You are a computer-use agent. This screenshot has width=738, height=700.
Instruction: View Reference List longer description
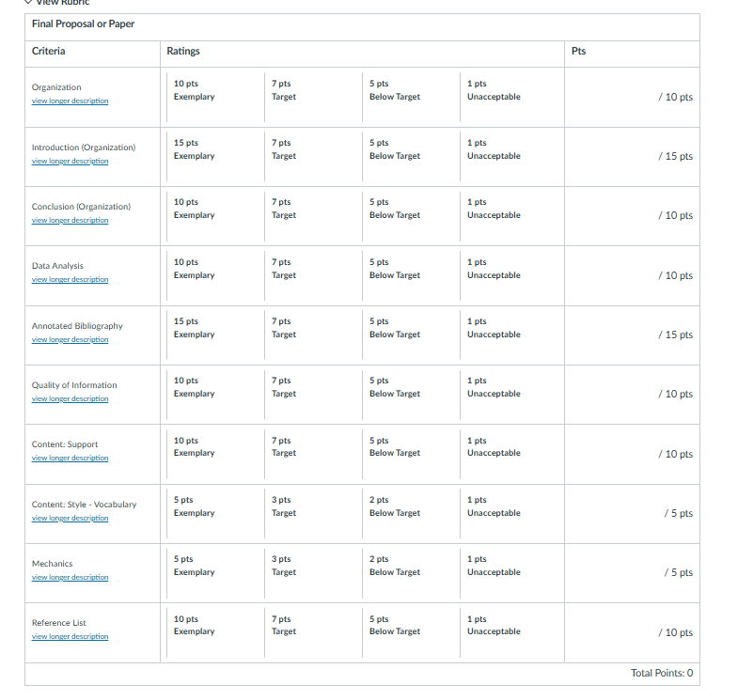coord(71,637)
